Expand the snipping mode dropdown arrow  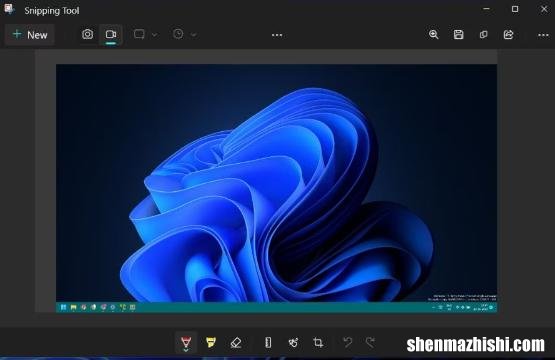[155, 35]
